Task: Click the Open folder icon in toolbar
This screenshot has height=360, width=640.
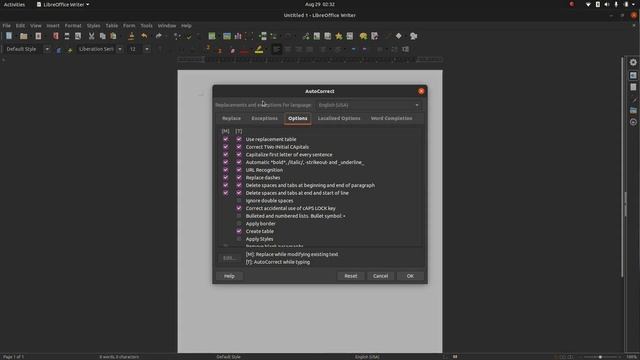Action: click(x=24, y=36)
